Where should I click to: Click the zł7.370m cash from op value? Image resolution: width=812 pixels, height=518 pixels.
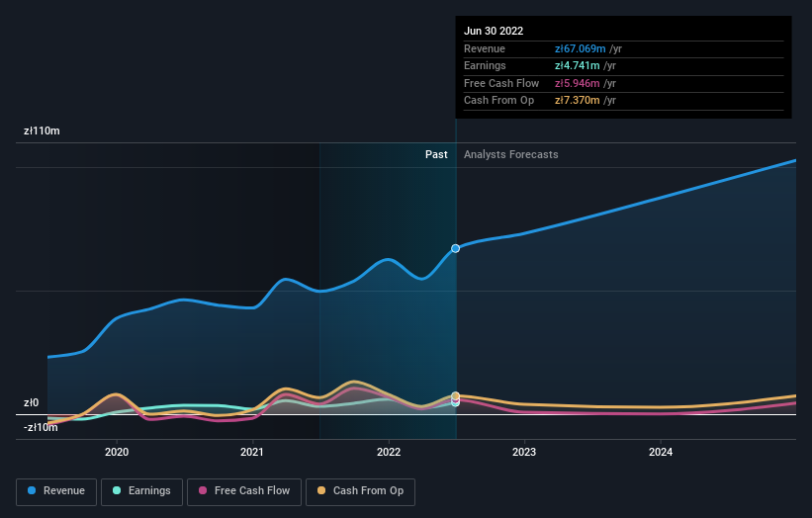[578, 101]
